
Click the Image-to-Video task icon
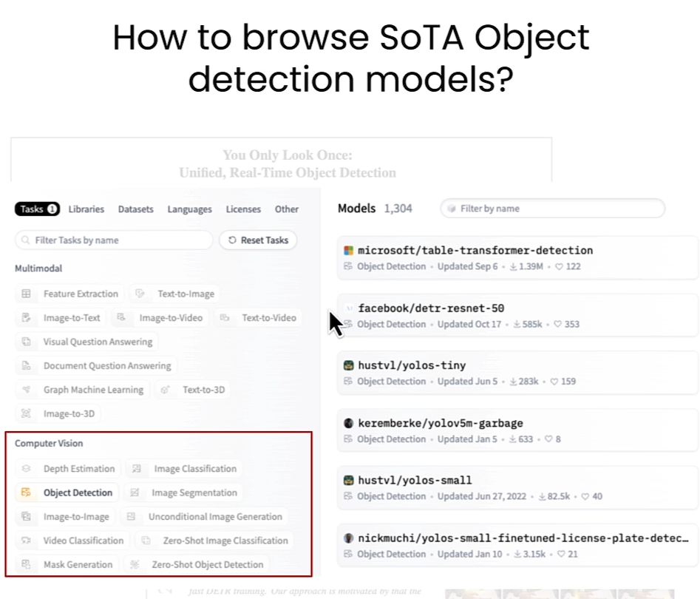click(121, 317)
